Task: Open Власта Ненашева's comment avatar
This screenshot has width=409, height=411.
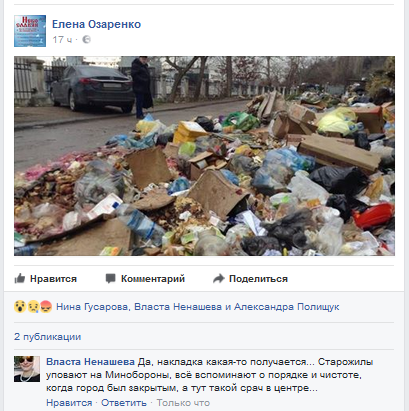Action: 27,369
